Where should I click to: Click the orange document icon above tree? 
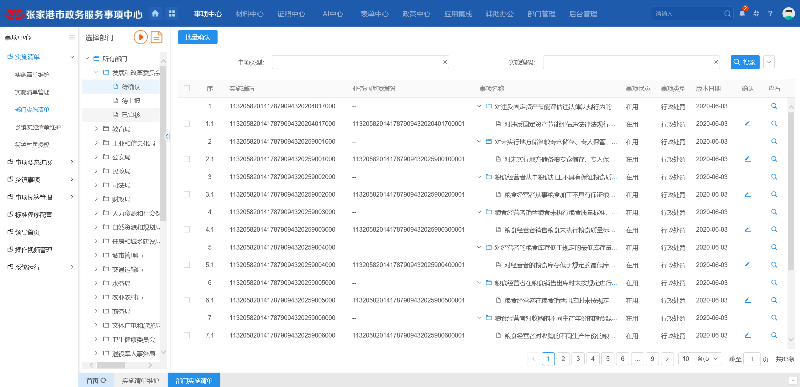[157, 37]
